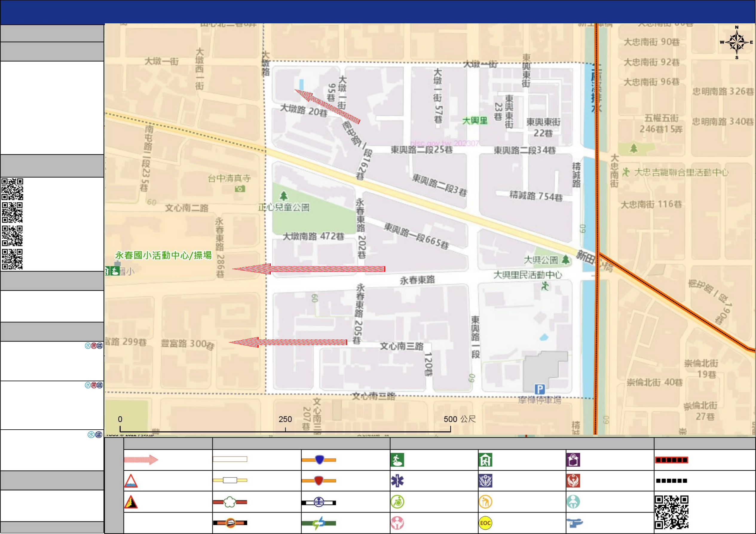
Task: Click the blue P parking icon on map
Action: tap(539, 389)
